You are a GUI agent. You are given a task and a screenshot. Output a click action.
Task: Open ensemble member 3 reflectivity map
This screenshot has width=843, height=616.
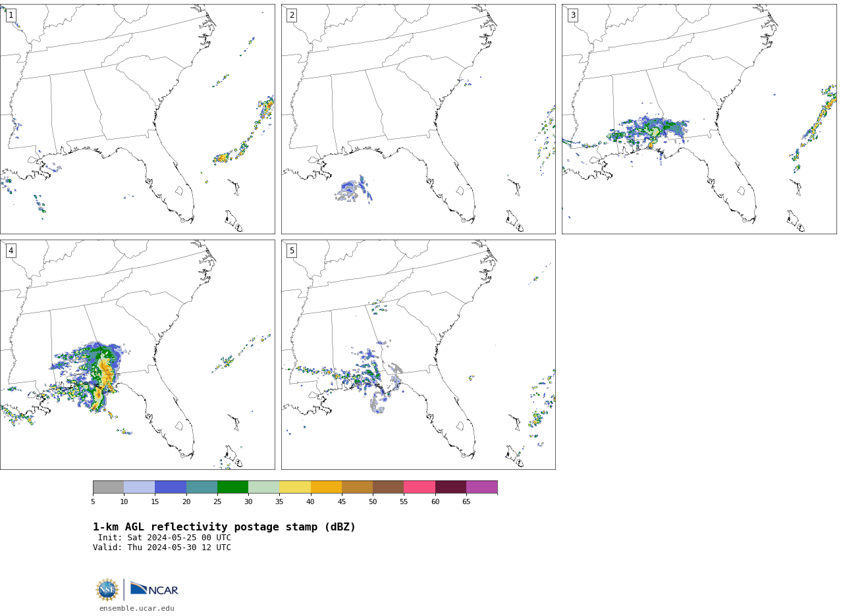[x=699, y=119]
